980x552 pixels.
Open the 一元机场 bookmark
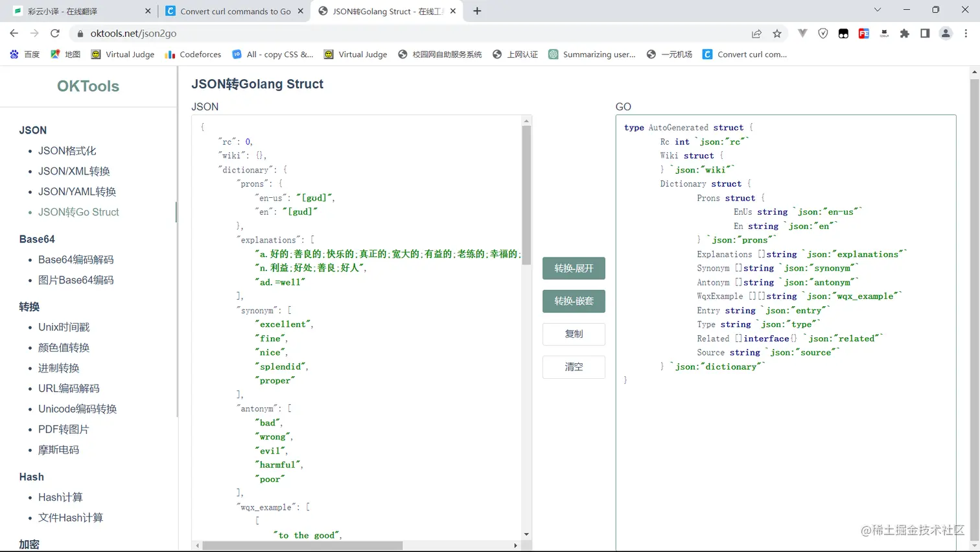(670, 54)
